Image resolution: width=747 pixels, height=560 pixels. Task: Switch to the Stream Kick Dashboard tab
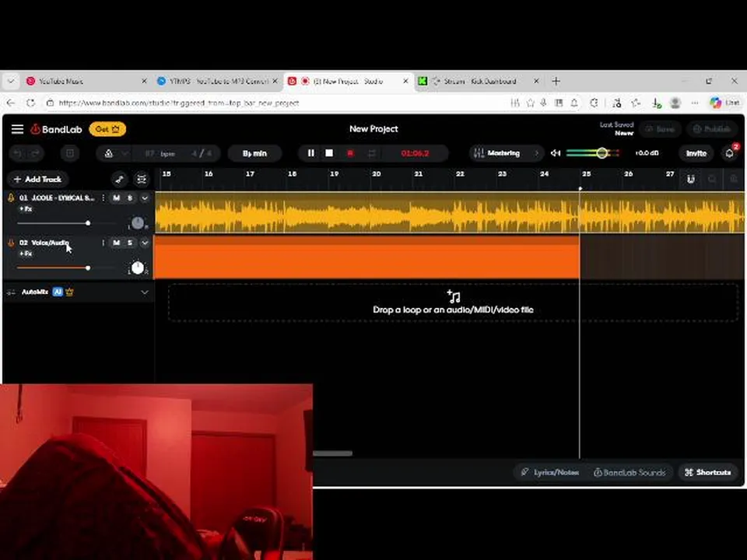479,82
